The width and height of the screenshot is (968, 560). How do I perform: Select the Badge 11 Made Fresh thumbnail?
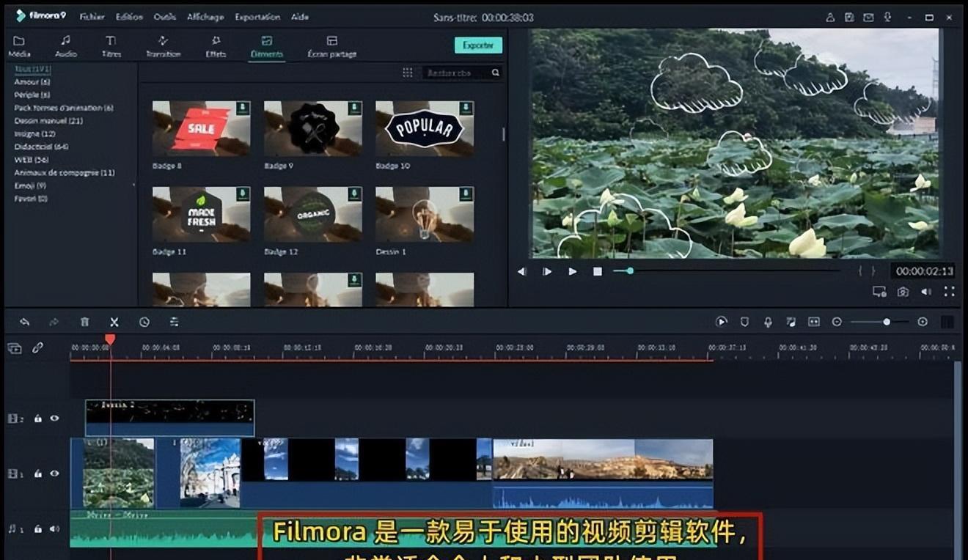[201, 214]
